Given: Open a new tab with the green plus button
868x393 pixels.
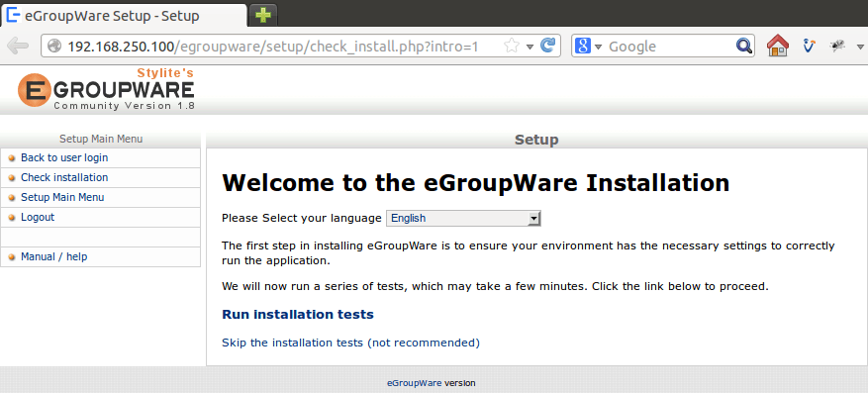Looking at the screenshot, I should [263, 16].
